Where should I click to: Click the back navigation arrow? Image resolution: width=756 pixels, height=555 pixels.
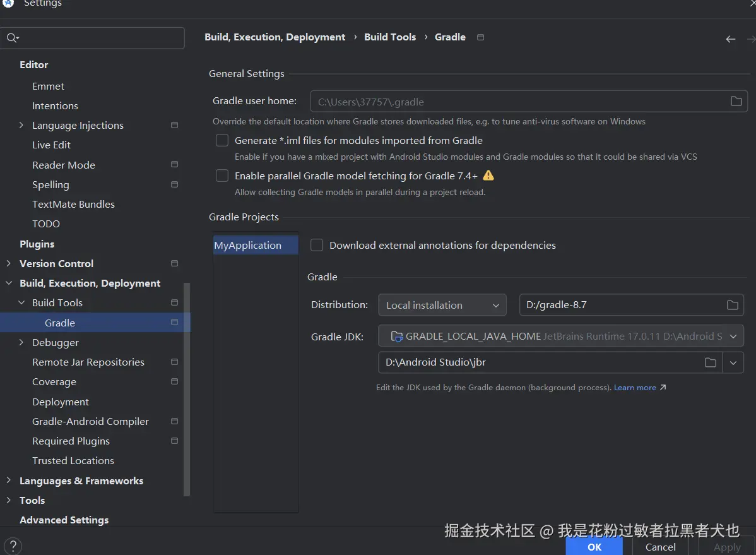pyautogui.click(x=731, y=39)
